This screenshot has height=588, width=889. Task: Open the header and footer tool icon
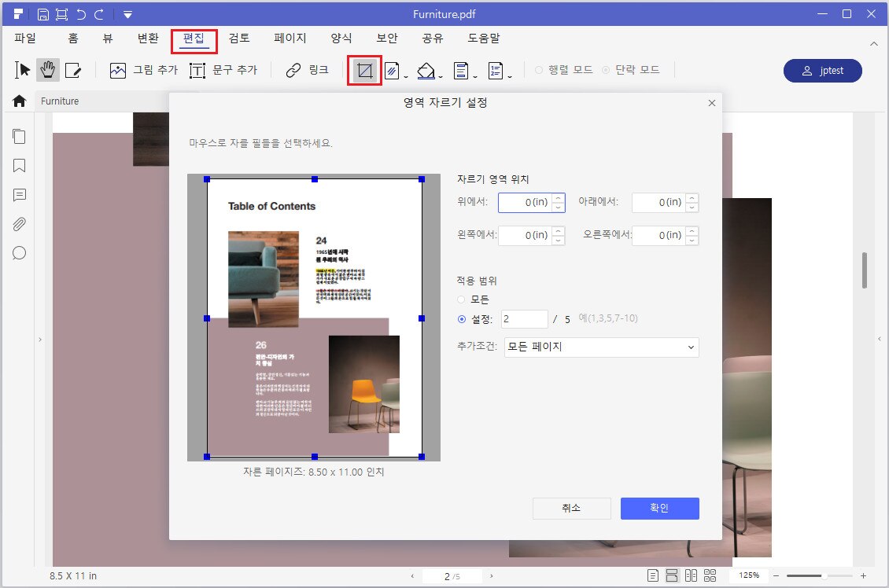pyautogui.click(x=461, y=71)
